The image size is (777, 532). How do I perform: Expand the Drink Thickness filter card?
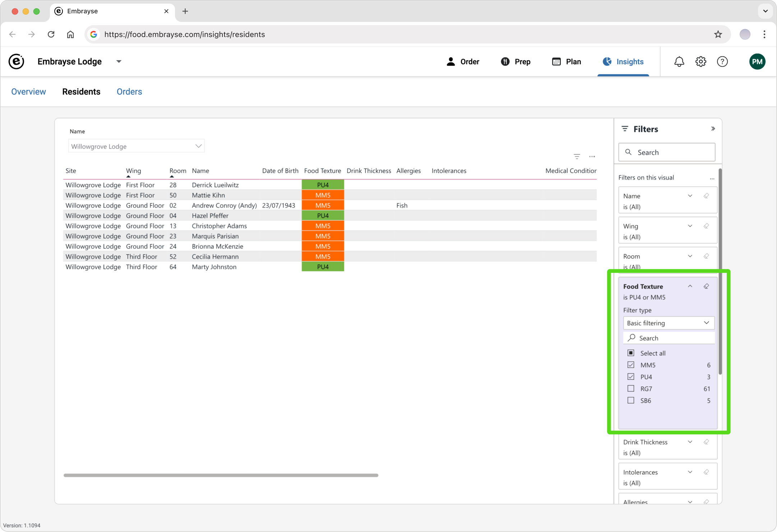[690, 442]
